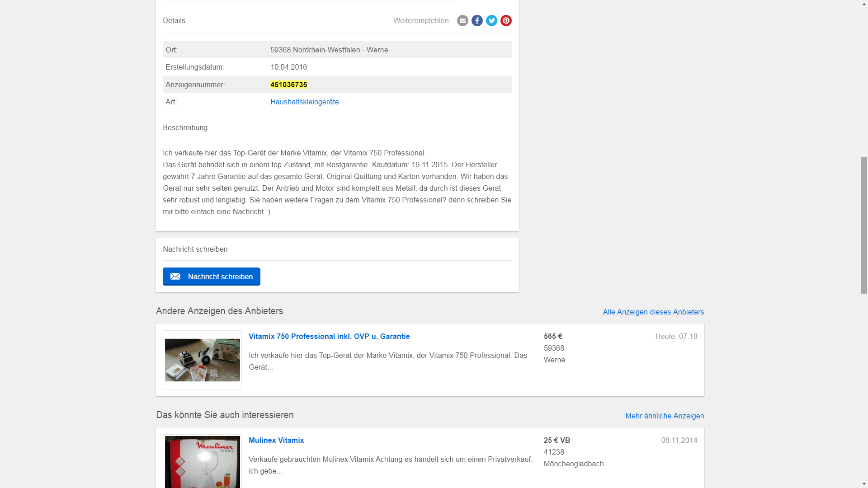Open Alle Anzeigen dieses Anbieters
868x488 pixels.
[653, 312]
